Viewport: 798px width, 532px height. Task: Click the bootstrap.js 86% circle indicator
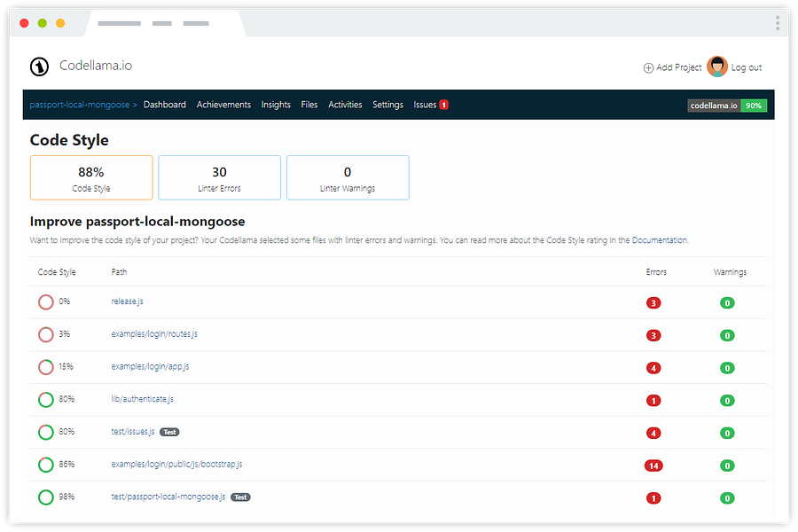tap(46, 465)
